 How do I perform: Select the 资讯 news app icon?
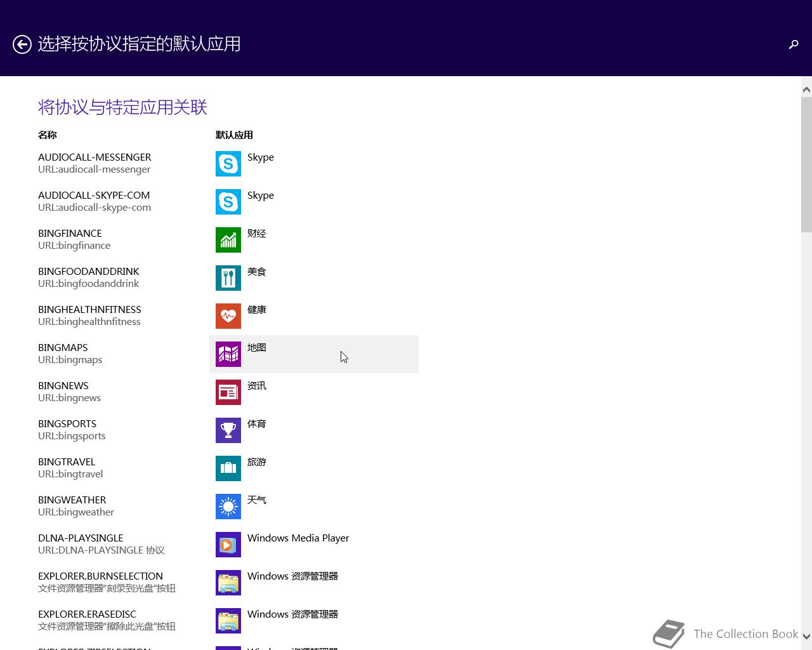228,392
